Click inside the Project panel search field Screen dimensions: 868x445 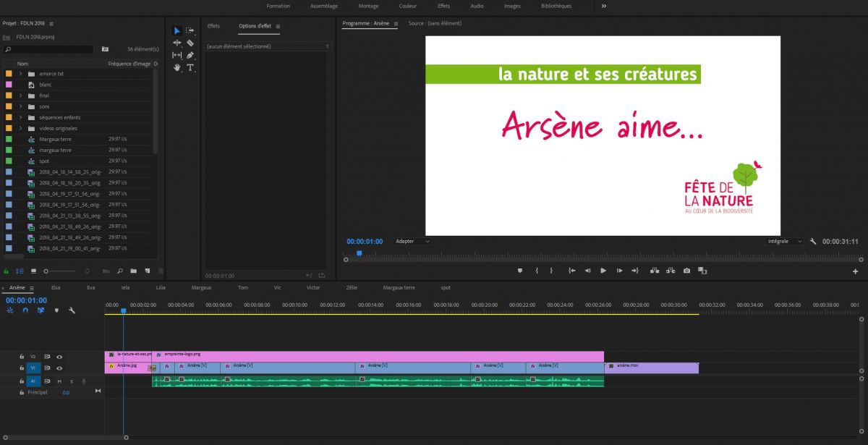coord(47,49)
